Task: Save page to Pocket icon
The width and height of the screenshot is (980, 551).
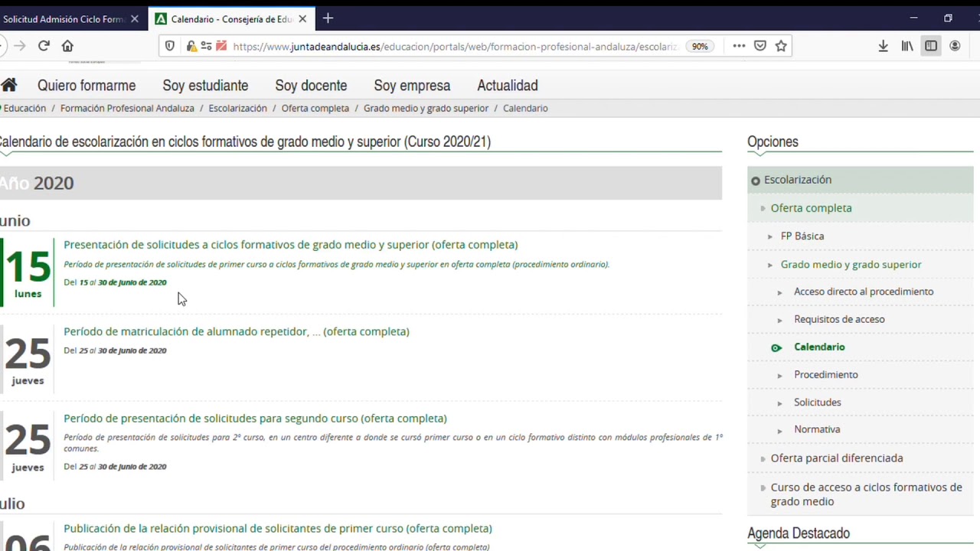Action: [760, 46]
